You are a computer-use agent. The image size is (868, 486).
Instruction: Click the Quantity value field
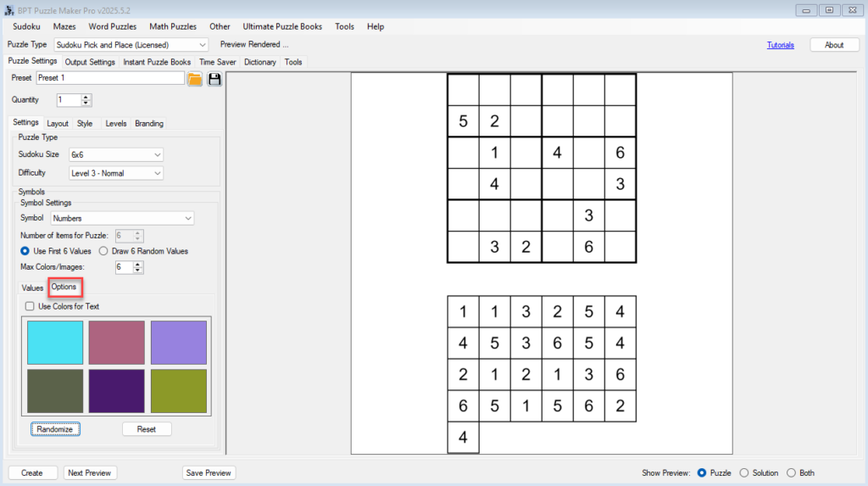tap(69, 100)
